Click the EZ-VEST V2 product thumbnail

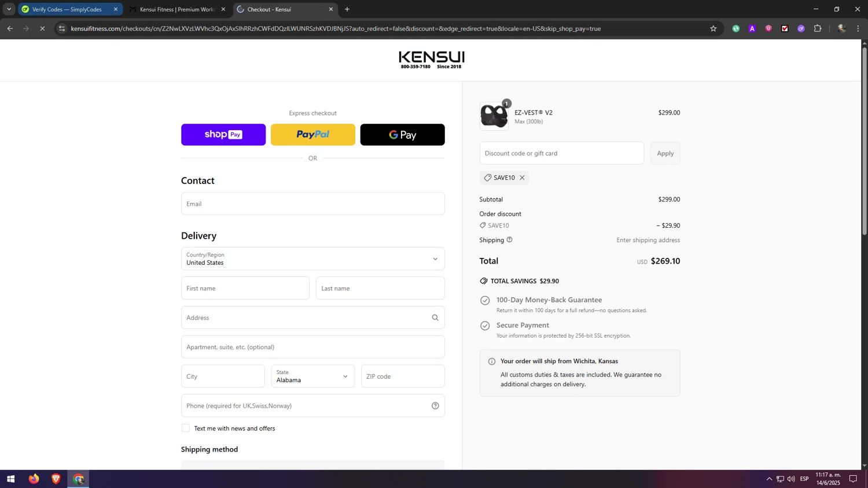pos(494,116)
